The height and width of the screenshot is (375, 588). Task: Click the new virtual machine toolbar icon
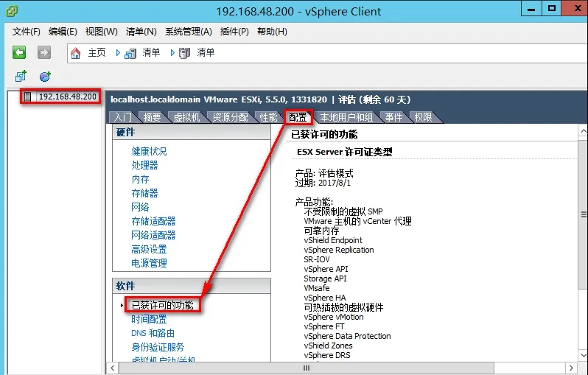pyautogui.click(x=21, y=76)
